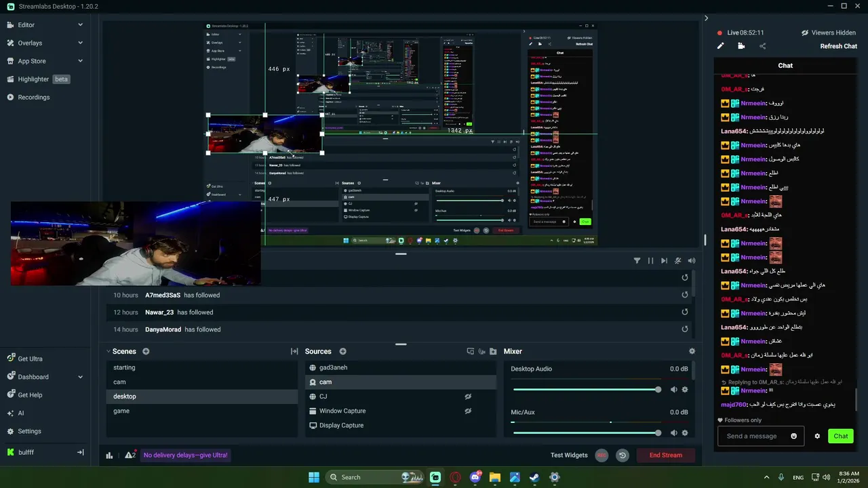Screen dimensions: 868x488
Task: Click the bufff account name
Action: pyautogui.click(x=26, y=452)
